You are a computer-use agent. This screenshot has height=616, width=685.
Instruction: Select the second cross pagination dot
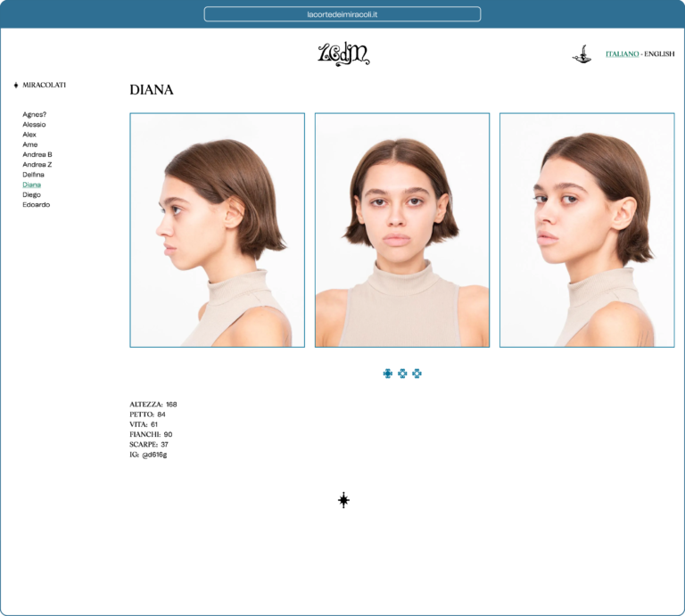click(402, 374)
